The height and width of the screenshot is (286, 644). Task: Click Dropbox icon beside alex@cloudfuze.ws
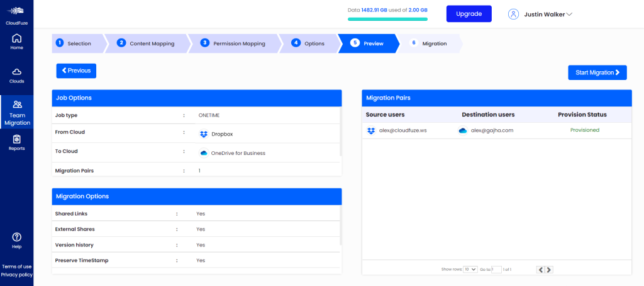point(371,130)
